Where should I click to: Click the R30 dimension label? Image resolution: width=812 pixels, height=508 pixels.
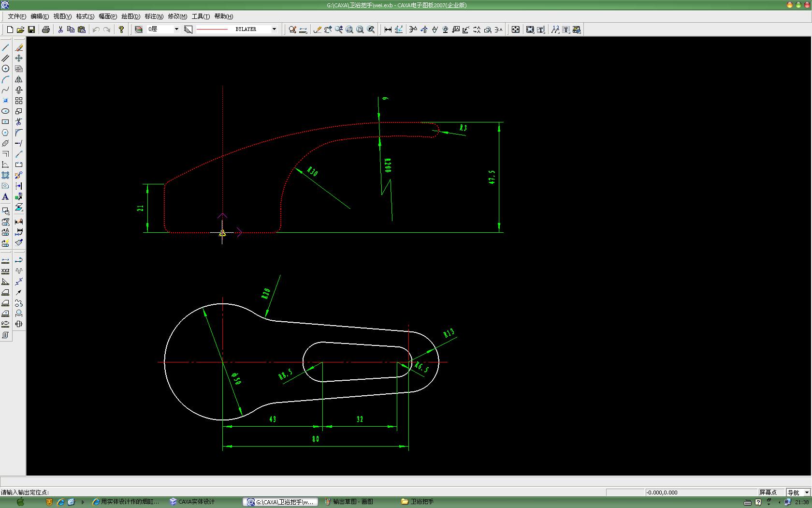coord(312,171)
